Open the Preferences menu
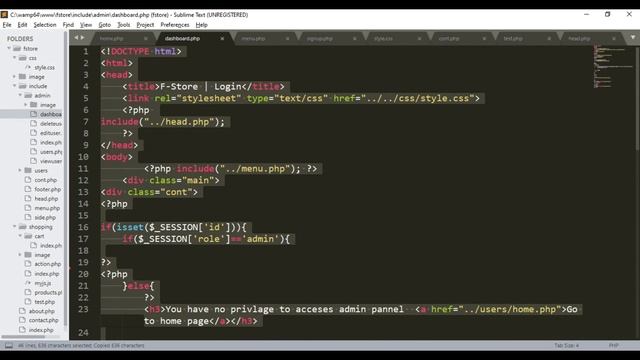Screen dimensions: 640x360 (x=175, y=25)
